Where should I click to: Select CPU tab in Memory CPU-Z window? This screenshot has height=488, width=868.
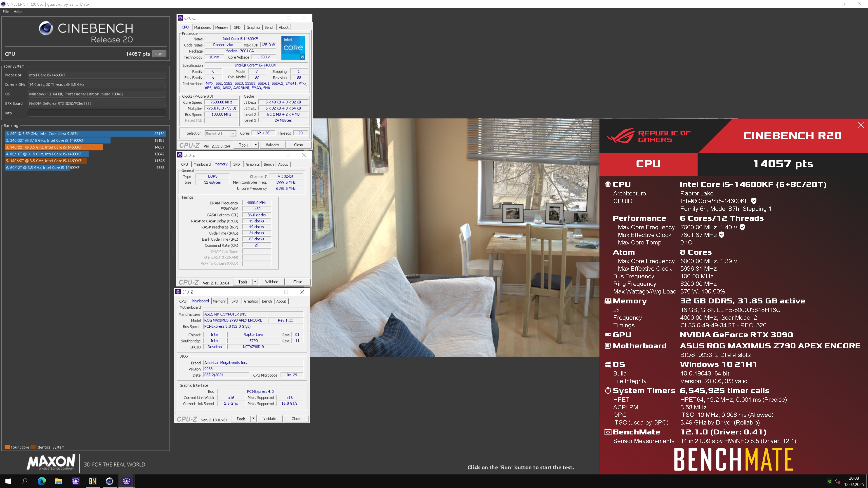coord(184,164)
